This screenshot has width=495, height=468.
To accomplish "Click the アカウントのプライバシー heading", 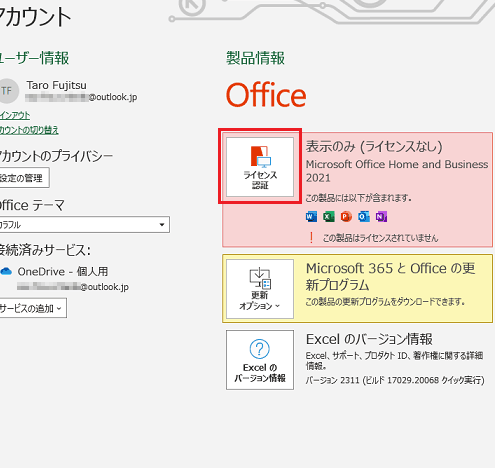I will [x=56, y=156].
